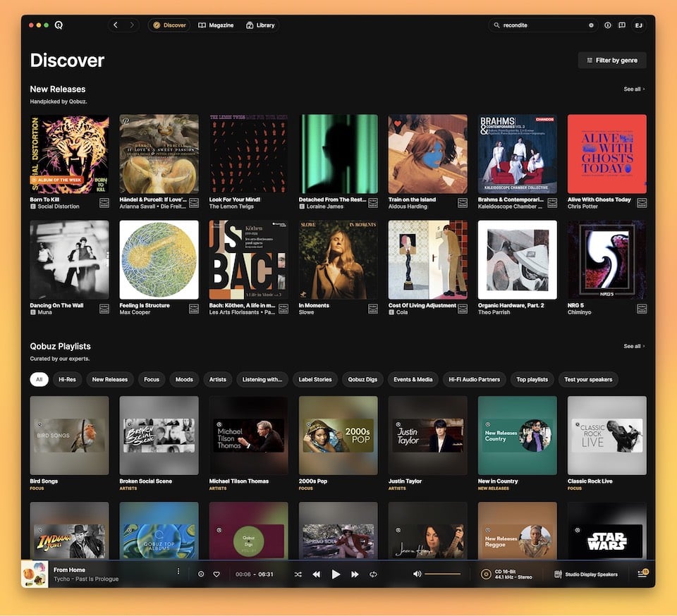
Task: Switch to the Magazine tab
Action: pos(216,25)
